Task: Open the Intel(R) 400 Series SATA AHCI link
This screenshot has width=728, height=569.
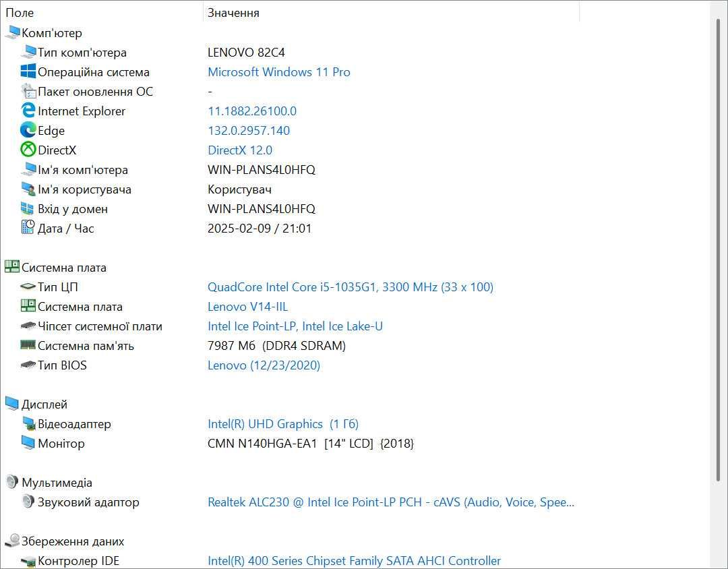Action: click(355, 561)
